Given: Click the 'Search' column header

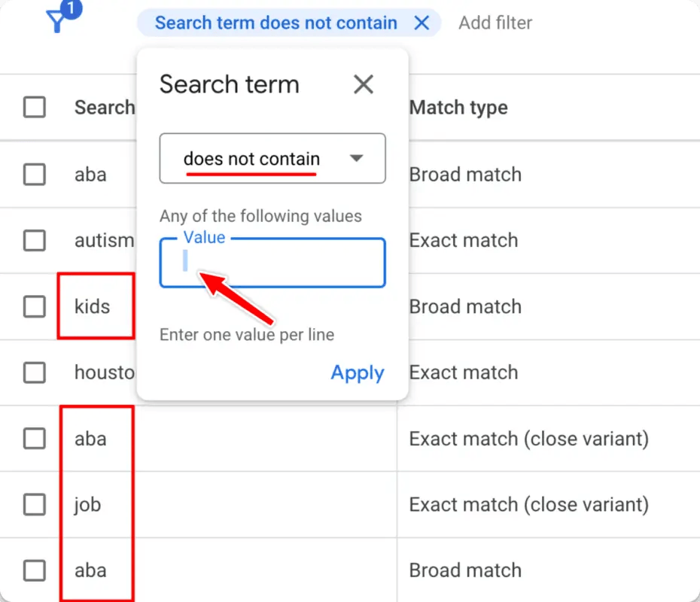Looking at the screenshot, I should 105,107.
